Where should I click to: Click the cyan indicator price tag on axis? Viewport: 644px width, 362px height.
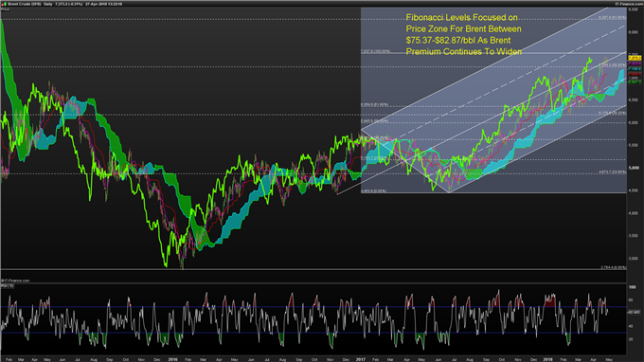[635, 68]
